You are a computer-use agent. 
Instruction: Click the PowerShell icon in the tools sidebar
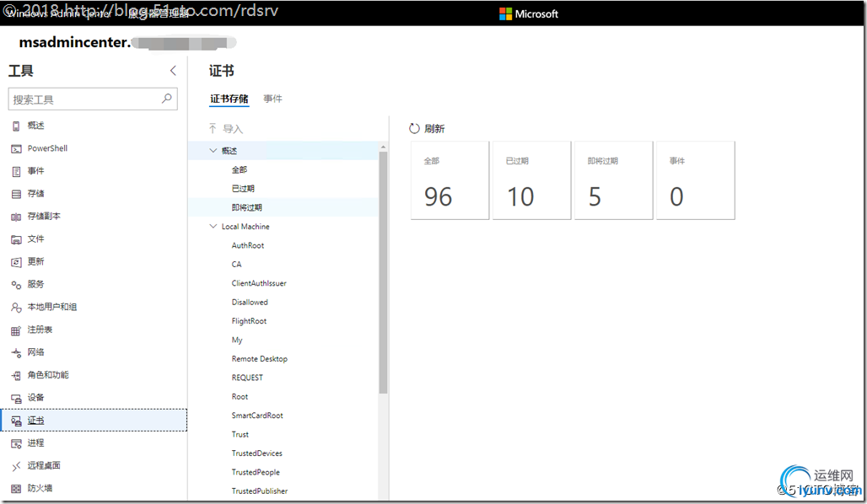click(15, 148)
